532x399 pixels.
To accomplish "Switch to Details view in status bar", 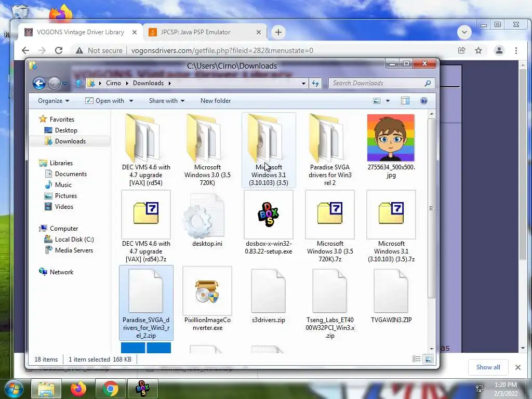I will [416, 359].
